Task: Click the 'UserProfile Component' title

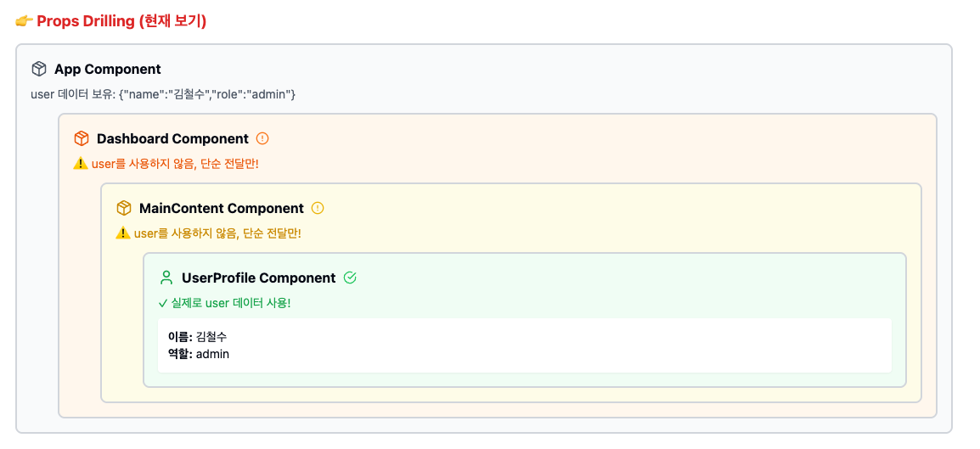Action: [258, 278]
